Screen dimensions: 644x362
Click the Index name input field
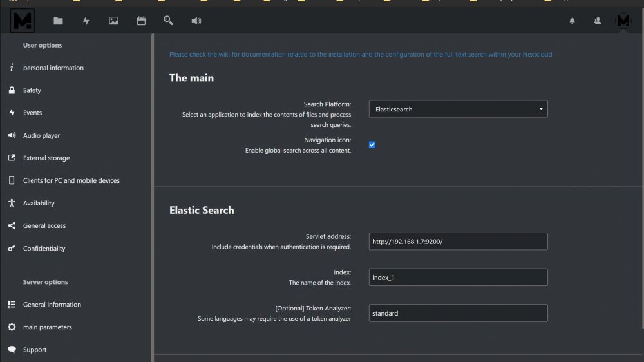pos(458,278)
